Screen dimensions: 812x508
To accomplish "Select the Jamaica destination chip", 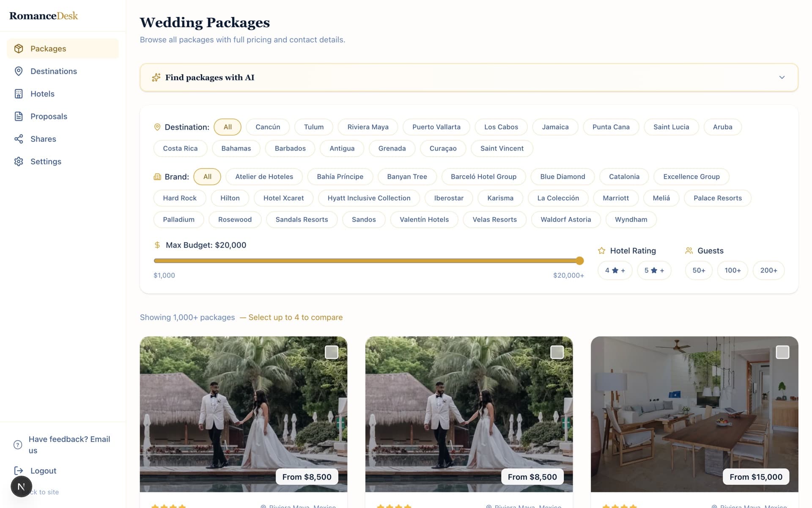I will [555, 127].
